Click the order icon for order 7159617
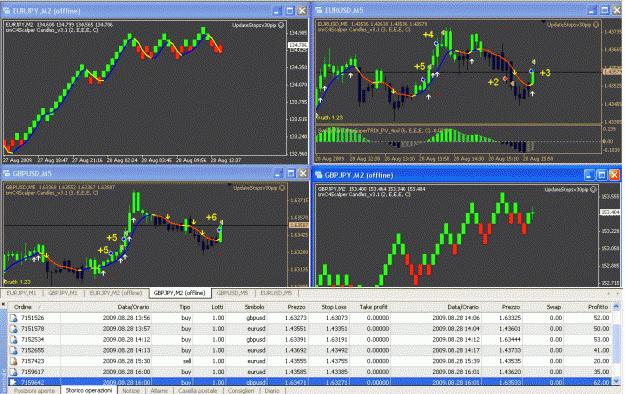This screenshot has width=625, height=394. click(x=14, y=372)
